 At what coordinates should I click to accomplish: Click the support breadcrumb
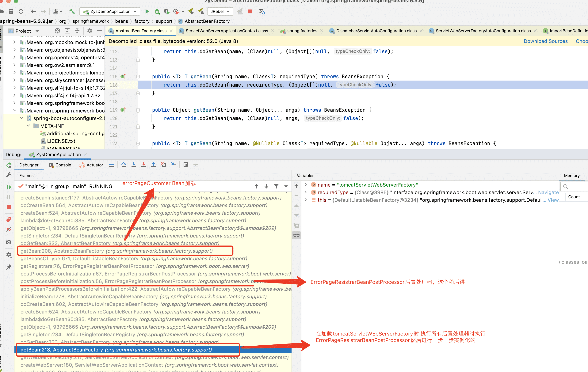coord(164,21)
